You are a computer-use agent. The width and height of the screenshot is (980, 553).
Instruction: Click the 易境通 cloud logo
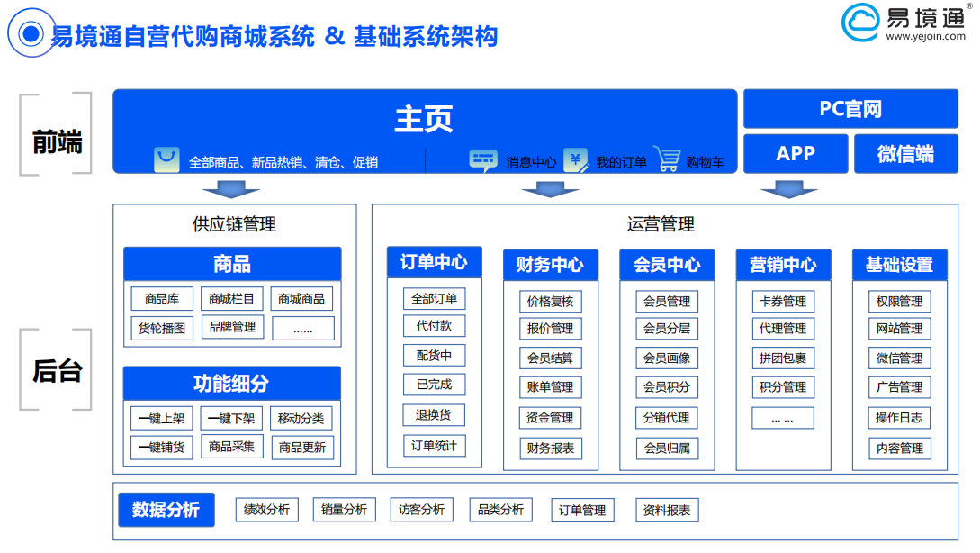(860, 23)
